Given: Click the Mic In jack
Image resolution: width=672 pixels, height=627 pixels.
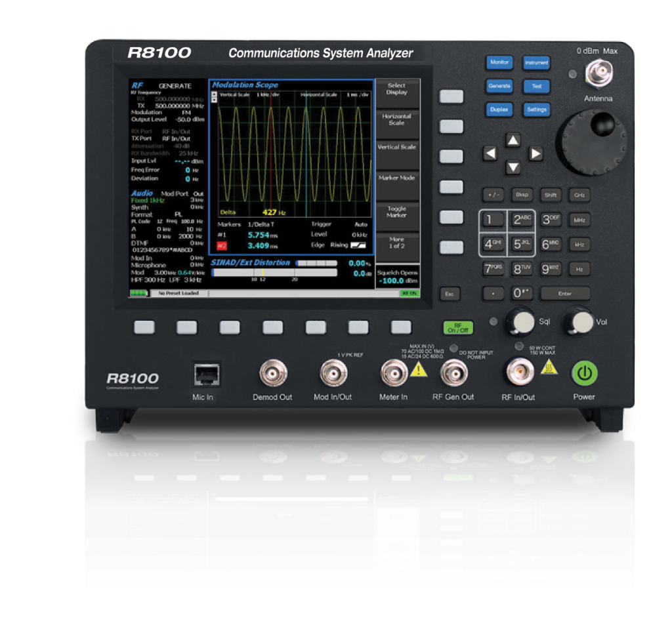Looking at the screenshot, I should (207, 374).
